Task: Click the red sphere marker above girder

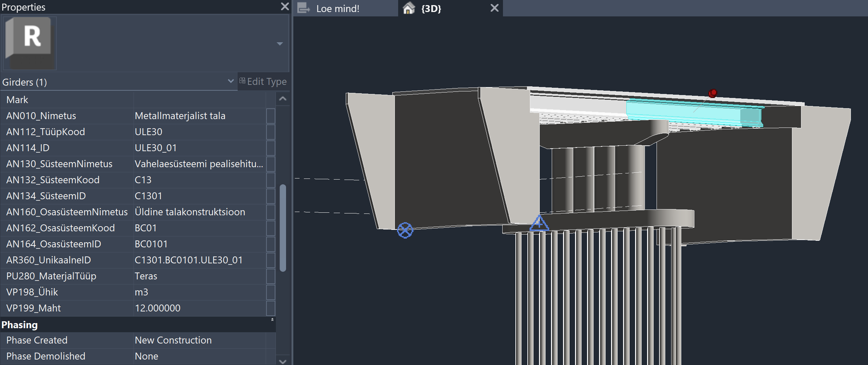Action: [713, 93]
